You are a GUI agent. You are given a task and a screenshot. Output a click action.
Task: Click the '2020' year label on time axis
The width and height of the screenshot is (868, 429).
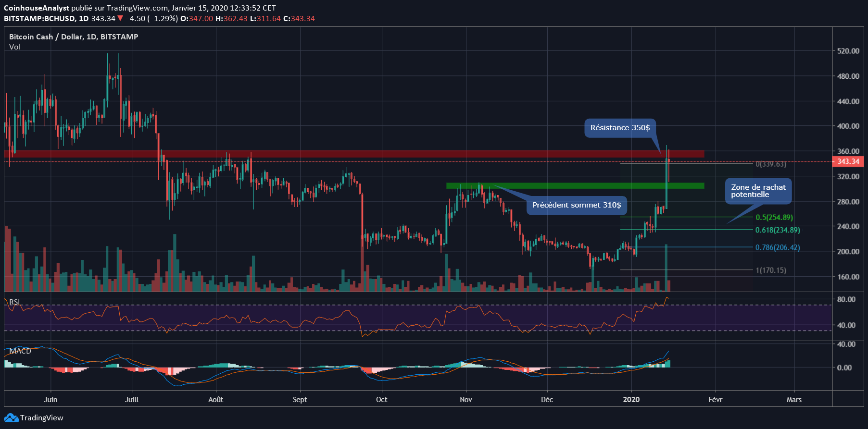pos(631,400)
